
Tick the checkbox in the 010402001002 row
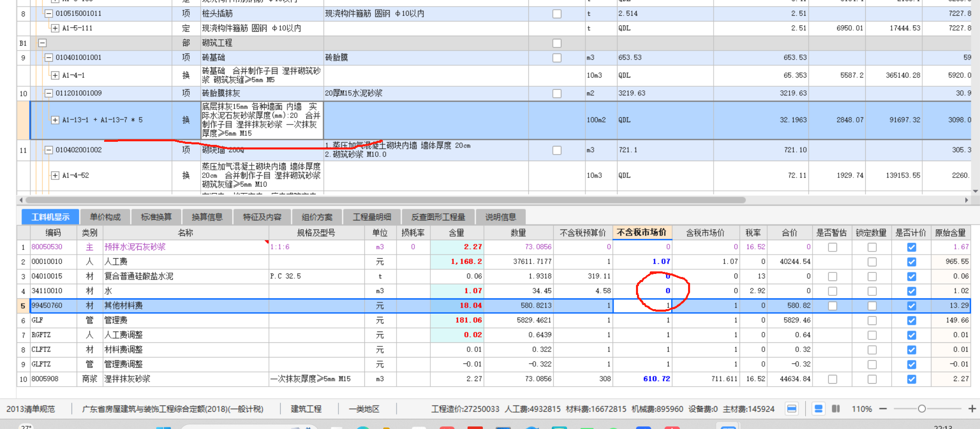click(x=557, y=150)
